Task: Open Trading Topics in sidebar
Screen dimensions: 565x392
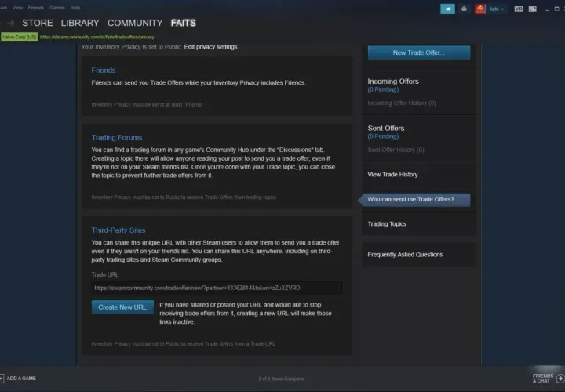Action: 387,224
